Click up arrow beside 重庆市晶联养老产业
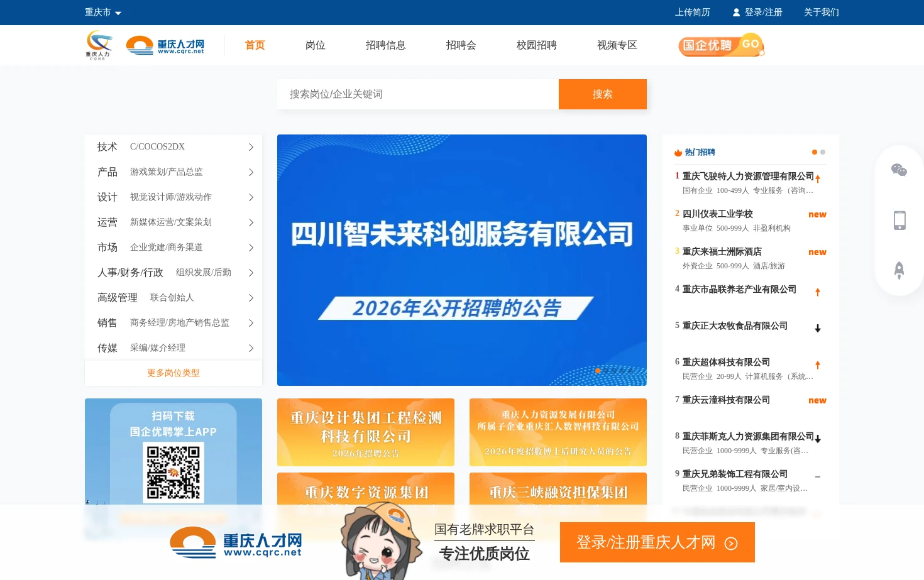The image size is (924, 580). coord(818,292)
